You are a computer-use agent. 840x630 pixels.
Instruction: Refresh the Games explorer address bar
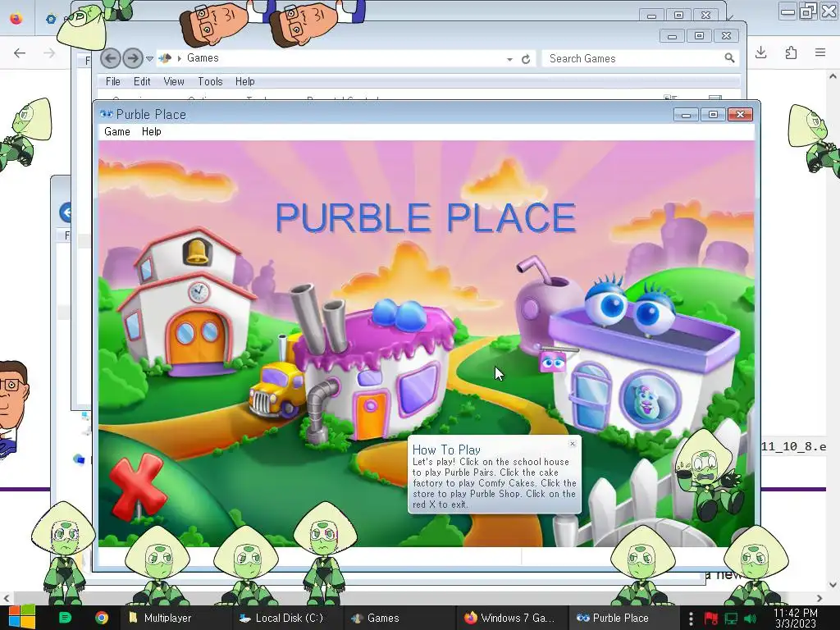[526, 59]
